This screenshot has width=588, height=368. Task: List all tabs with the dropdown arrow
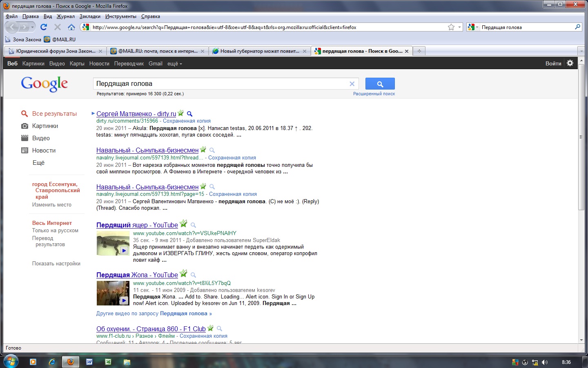(581, 51)
